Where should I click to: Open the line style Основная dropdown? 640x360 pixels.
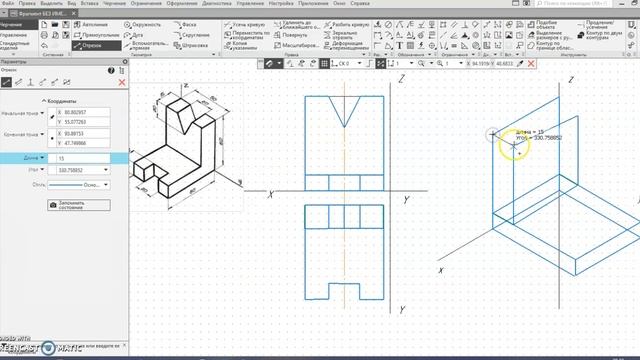106,185
